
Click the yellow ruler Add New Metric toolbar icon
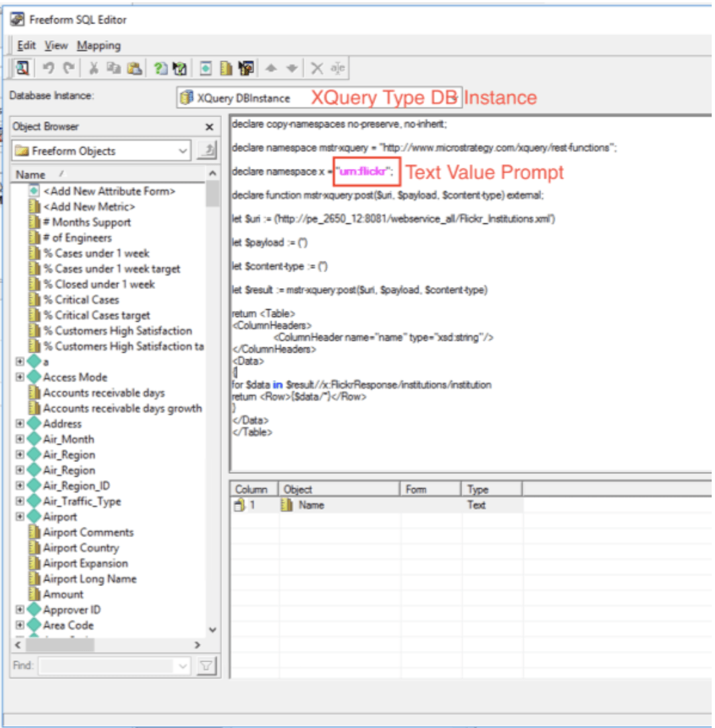pyautogui.click(x=226, y=68)
